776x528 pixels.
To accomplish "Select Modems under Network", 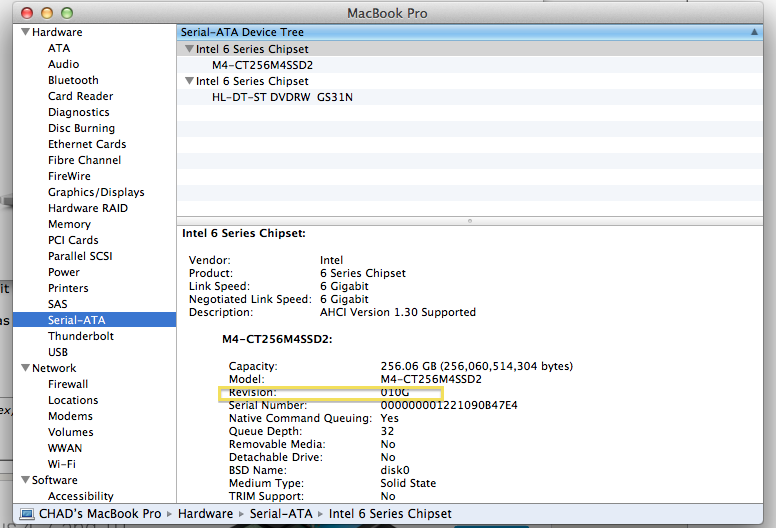I will [x=70, y=416].
